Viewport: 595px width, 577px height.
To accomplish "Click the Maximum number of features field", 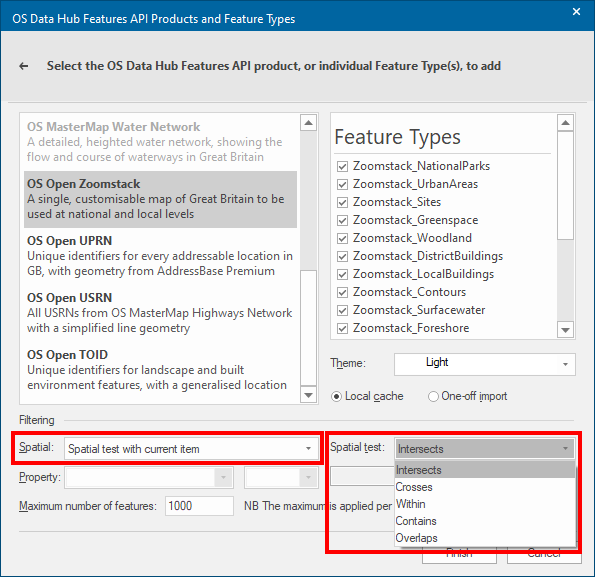I will [199, 506].
